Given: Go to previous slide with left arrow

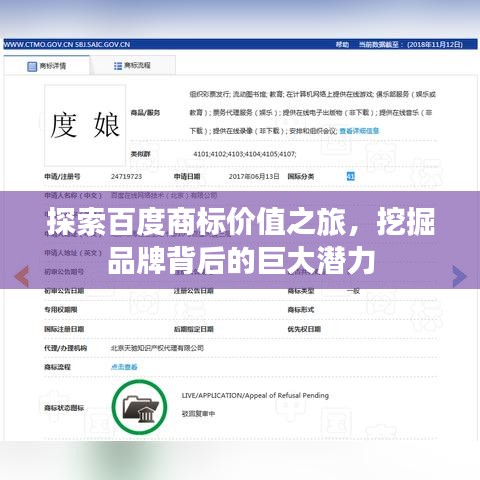Looking at the screenshot, I should pos(22,276).
